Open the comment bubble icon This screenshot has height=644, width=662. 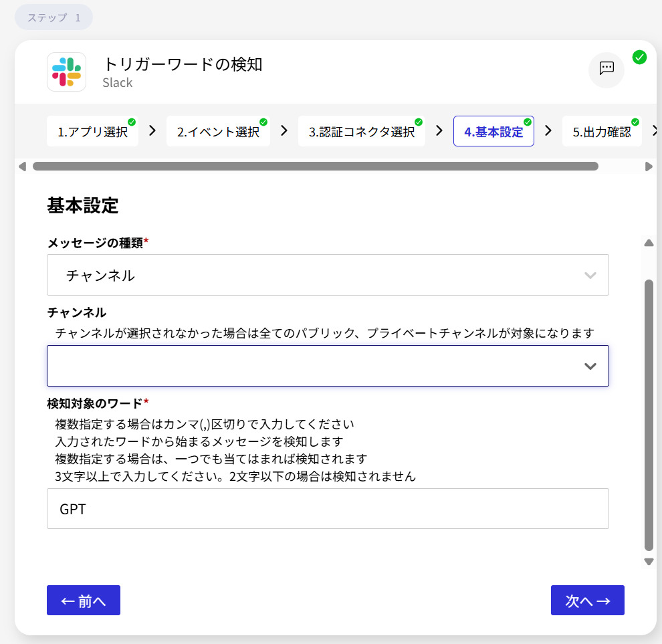point(606,68)
